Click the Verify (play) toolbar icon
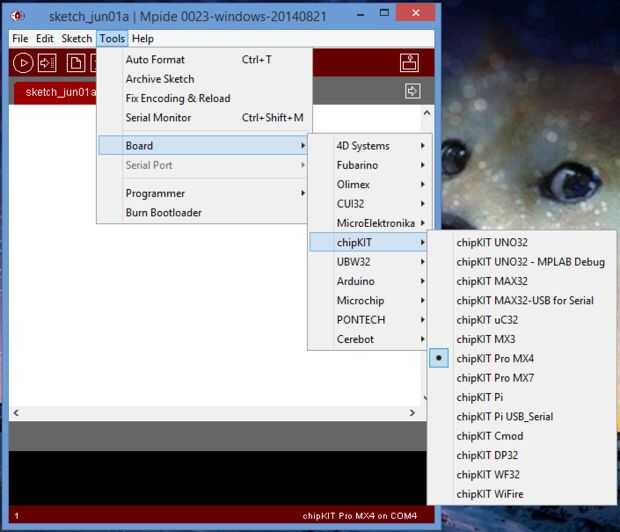The image size is (620, 532). [x=23, y=63]
